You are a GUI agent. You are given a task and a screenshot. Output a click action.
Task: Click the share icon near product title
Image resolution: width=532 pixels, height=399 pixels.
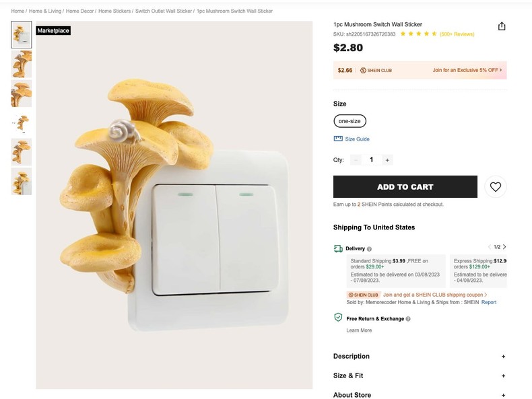pos(502,26)
